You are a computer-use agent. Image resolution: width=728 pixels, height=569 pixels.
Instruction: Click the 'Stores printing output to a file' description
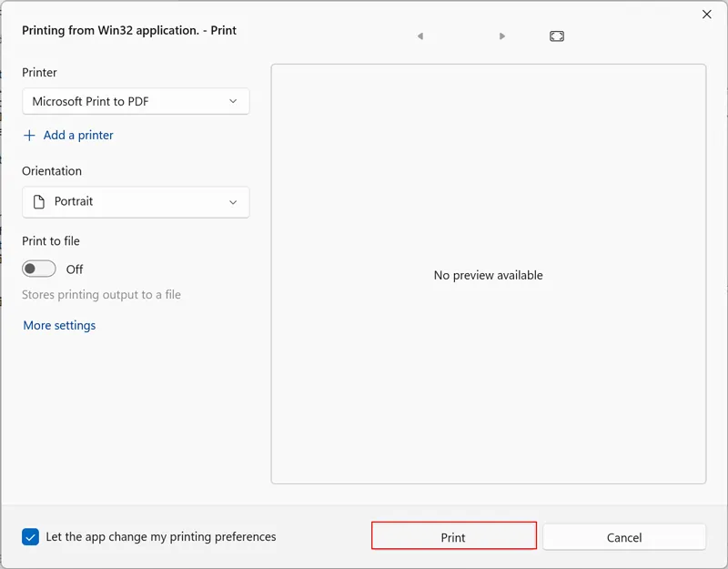click(101, 295)
